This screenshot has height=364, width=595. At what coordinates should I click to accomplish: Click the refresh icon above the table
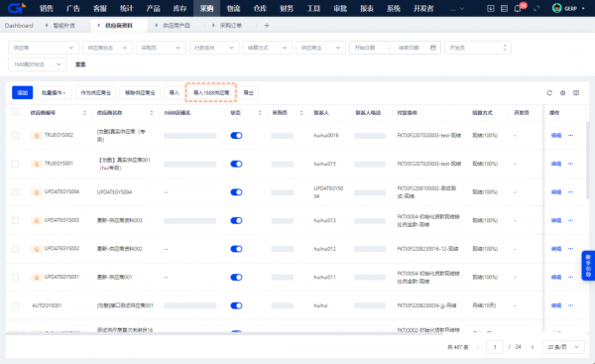(549, 93)
